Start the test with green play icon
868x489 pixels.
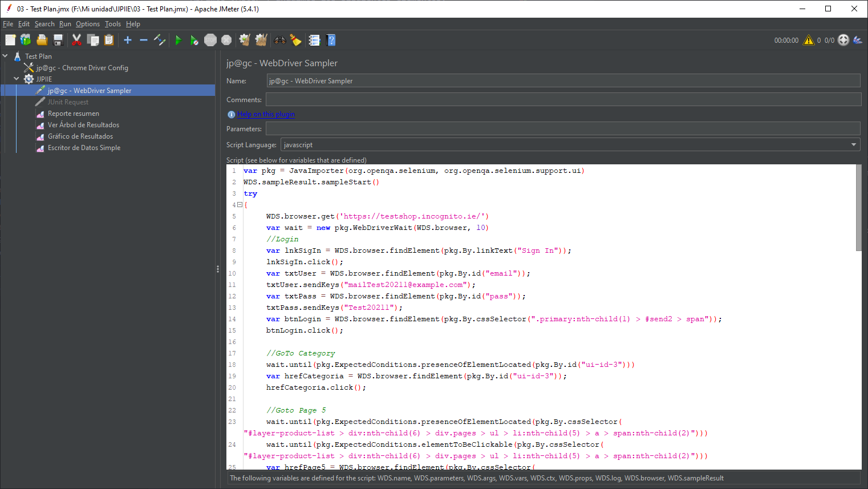178,40
